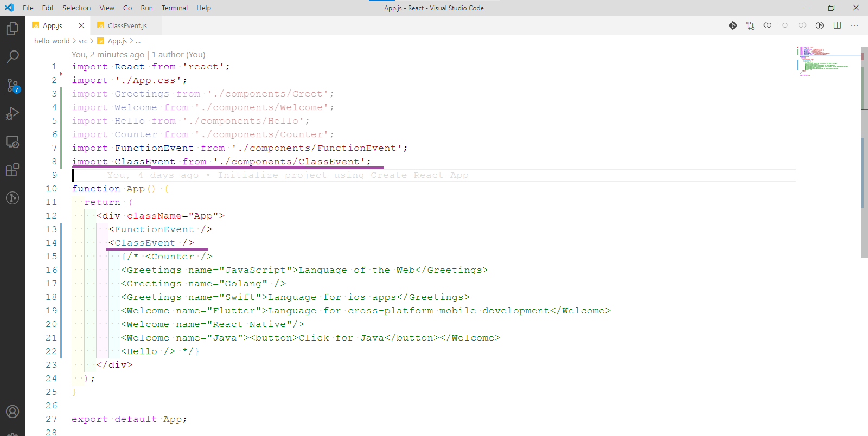
Task: Open the Search view
Action: tap(12, 56)
